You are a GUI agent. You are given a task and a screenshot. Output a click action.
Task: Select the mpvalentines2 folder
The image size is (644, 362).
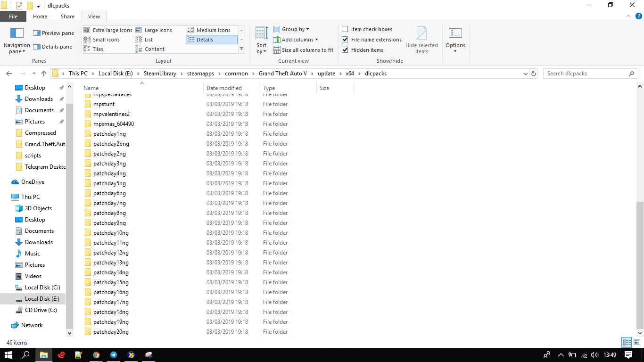tap(111, 114)
